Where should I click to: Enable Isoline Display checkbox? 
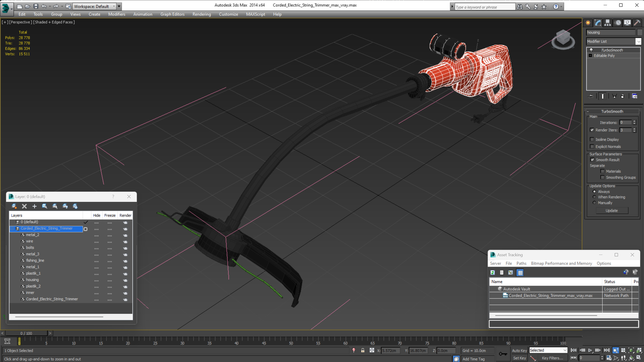(592, 139)
